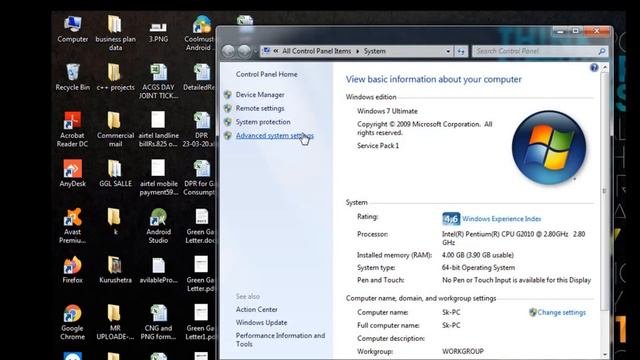Open ACGS DAY JOINT TICK spreadsheet
This screenshot has height=360, width=640.
pos(158,82)
